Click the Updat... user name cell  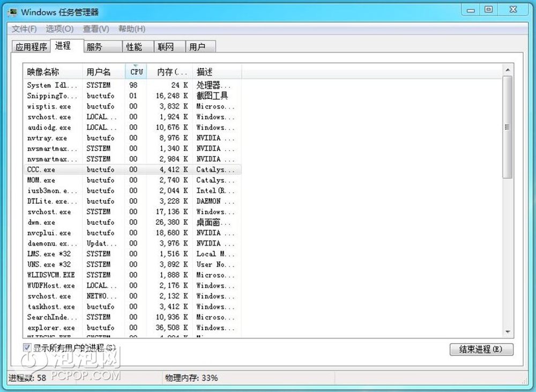(101, 243)
